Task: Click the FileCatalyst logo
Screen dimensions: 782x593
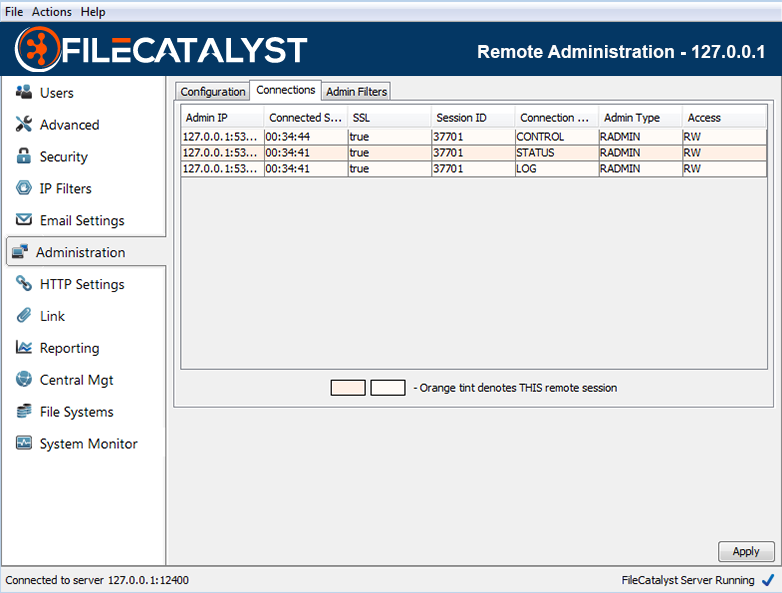Action: (x=161, y=49)
